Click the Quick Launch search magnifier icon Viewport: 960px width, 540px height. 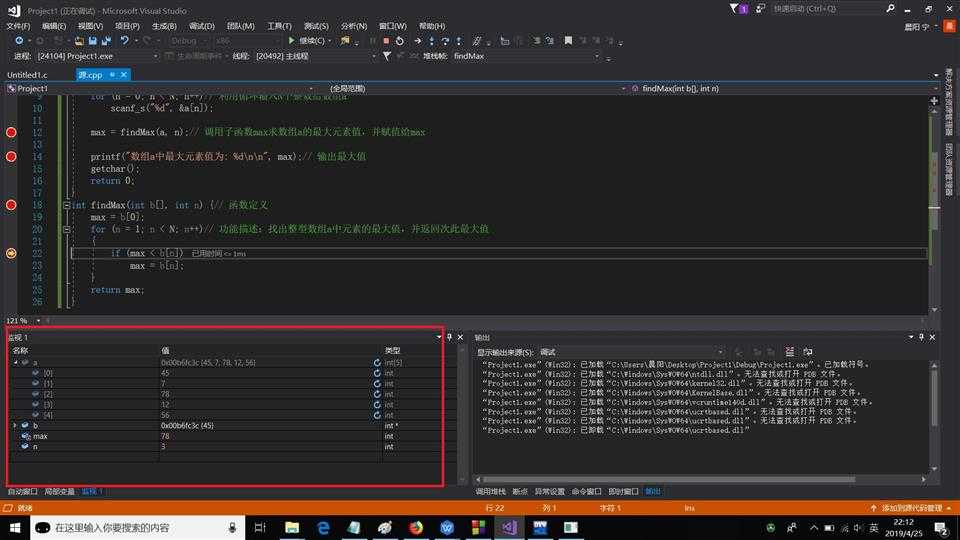click(890, 9)
